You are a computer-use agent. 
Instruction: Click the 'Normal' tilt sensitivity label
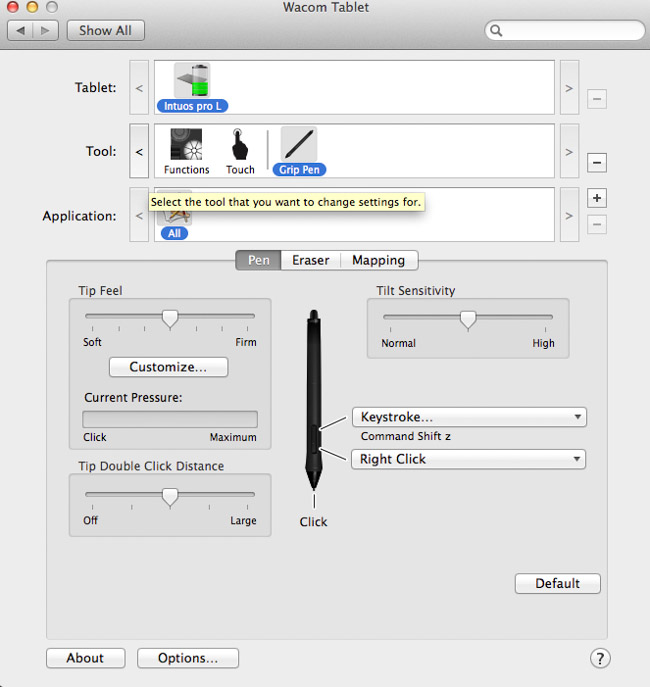tap(398, 343)
